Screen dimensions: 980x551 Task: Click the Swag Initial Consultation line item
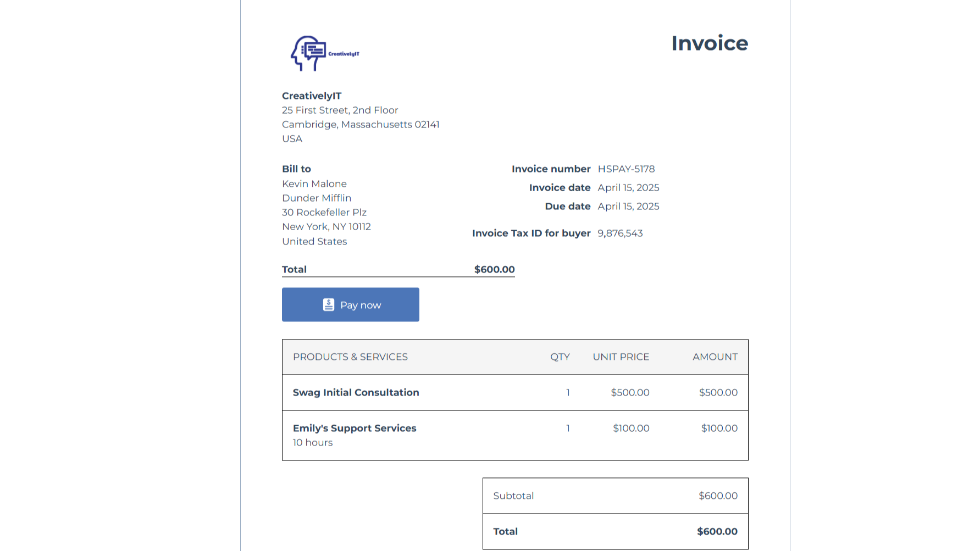(x=356, y=393)
